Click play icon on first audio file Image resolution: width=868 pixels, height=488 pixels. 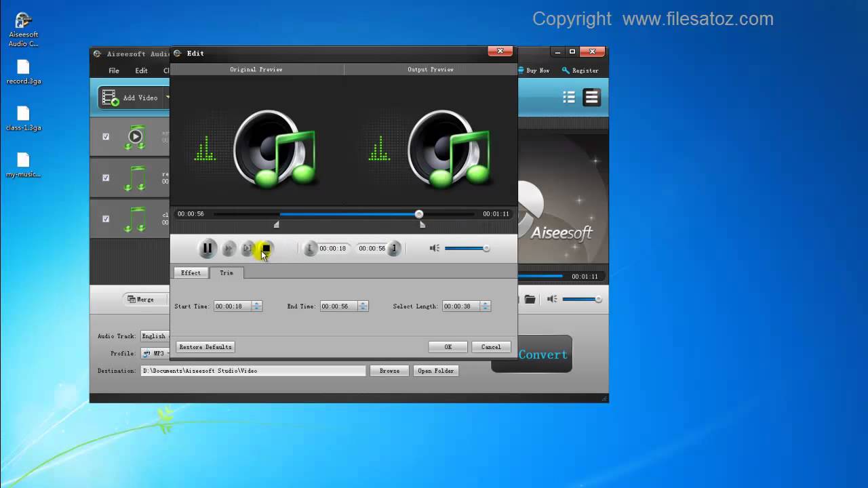pos(136,136)
